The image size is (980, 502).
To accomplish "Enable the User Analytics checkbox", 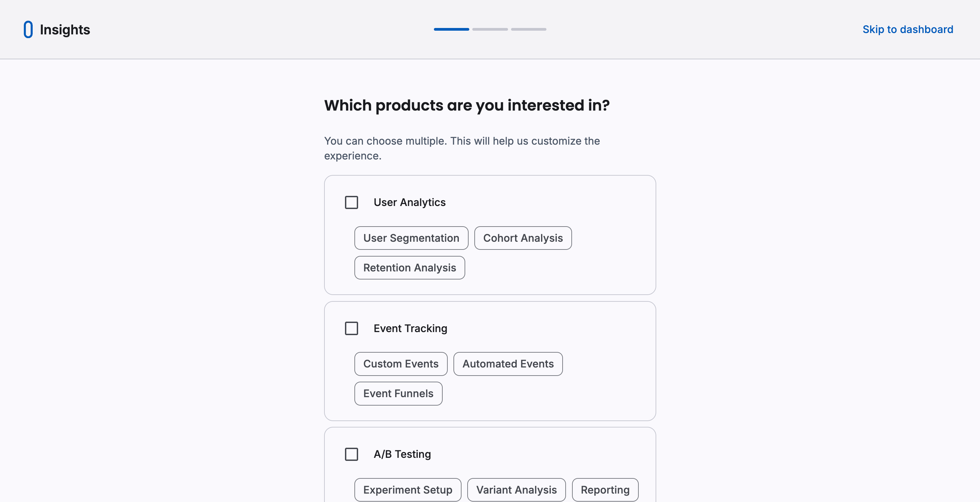I will pyautogui.click(x=351, y=203).
